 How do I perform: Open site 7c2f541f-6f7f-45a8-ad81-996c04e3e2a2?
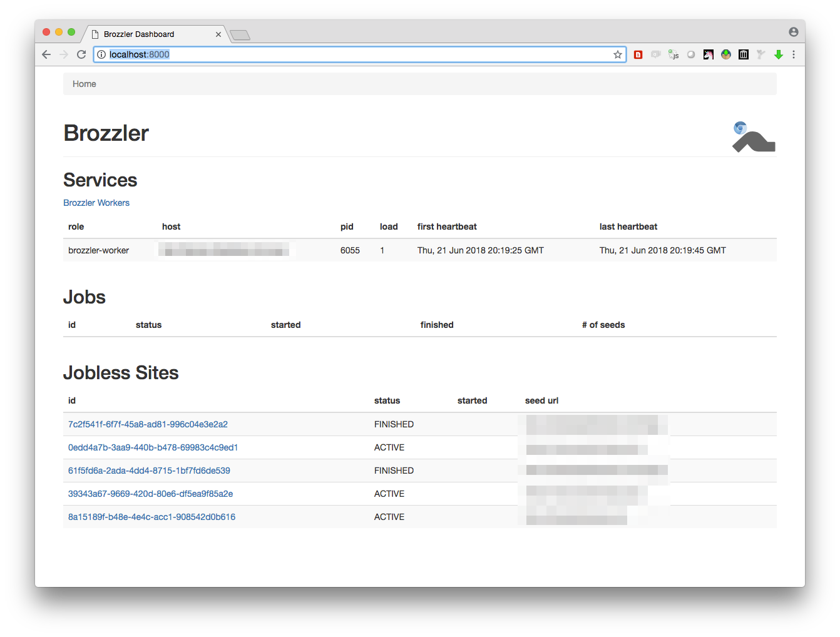tap(148, 424)
